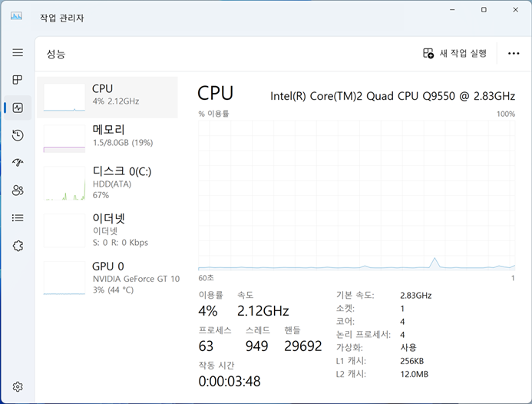Click the 새 작업 실행 button

(455, 53)
